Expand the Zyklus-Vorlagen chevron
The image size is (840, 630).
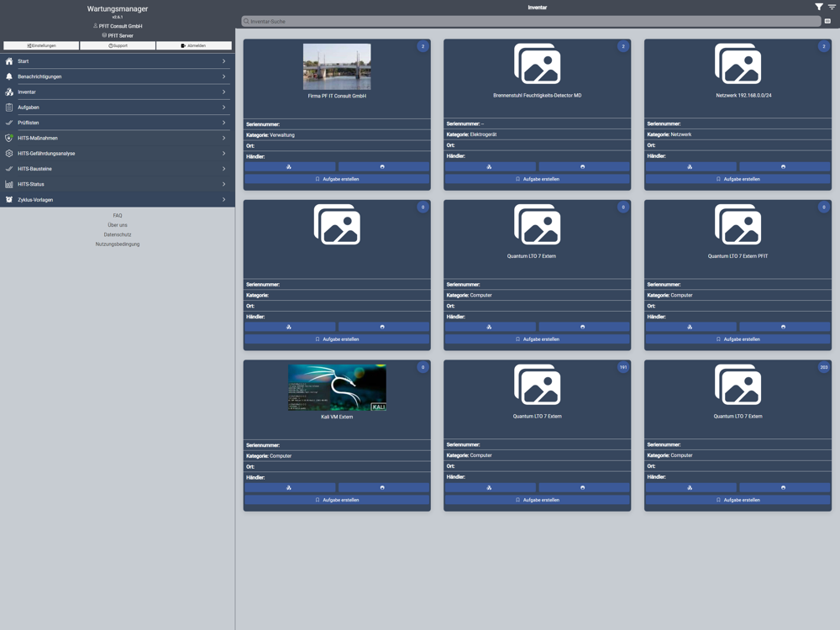click(223, 199)
